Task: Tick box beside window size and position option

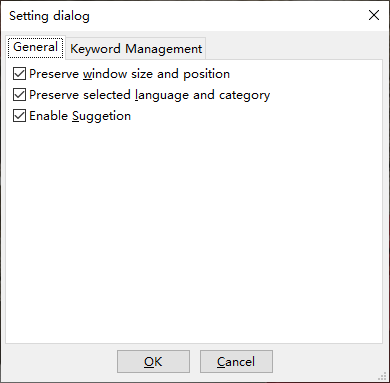Action: 19,74
